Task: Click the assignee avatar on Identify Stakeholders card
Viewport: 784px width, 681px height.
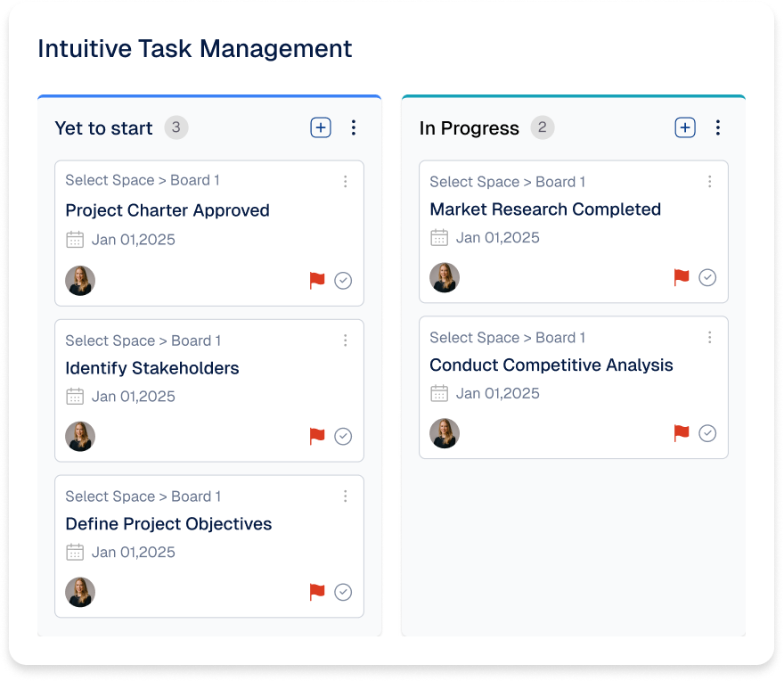Action: 80,436
